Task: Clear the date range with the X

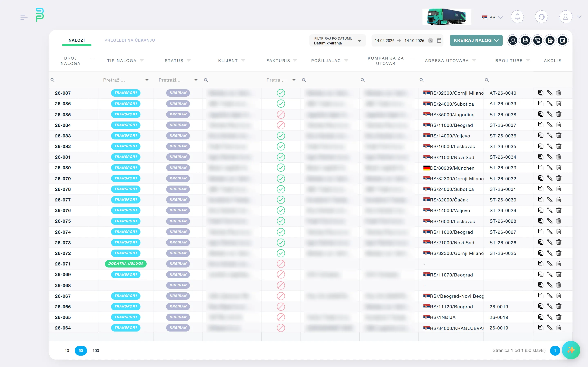Action: coord(431,41)
